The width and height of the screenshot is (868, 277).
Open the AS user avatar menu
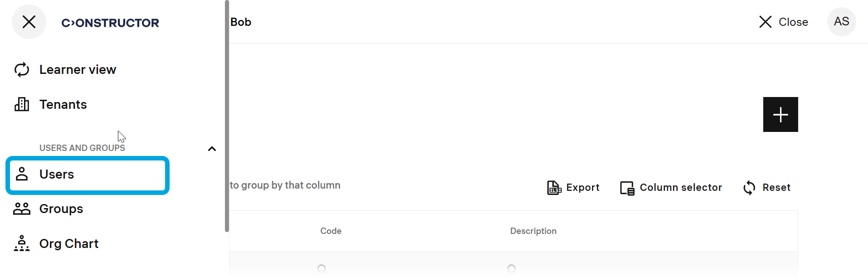[841, 22]
